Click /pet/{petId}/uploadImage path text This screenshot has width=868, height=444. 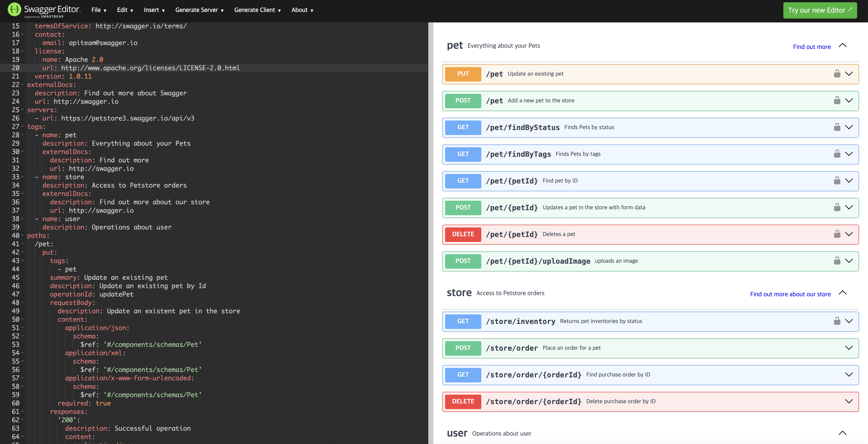point(538,261)
